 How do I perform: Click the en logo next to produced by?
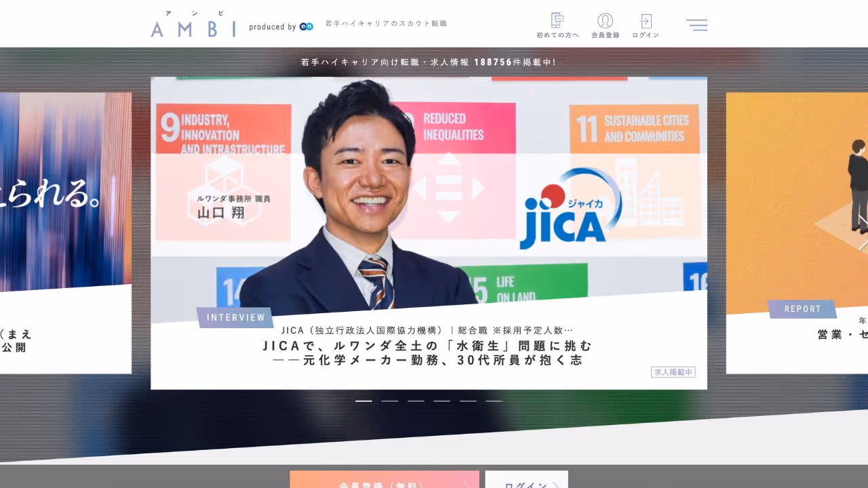307,26
